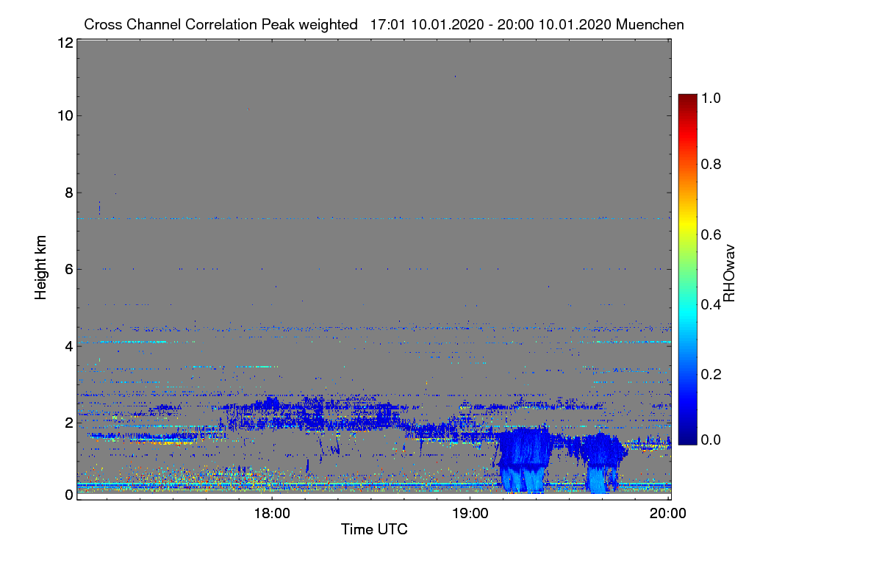Click the colorbar value 0.0

coord(711,440)
